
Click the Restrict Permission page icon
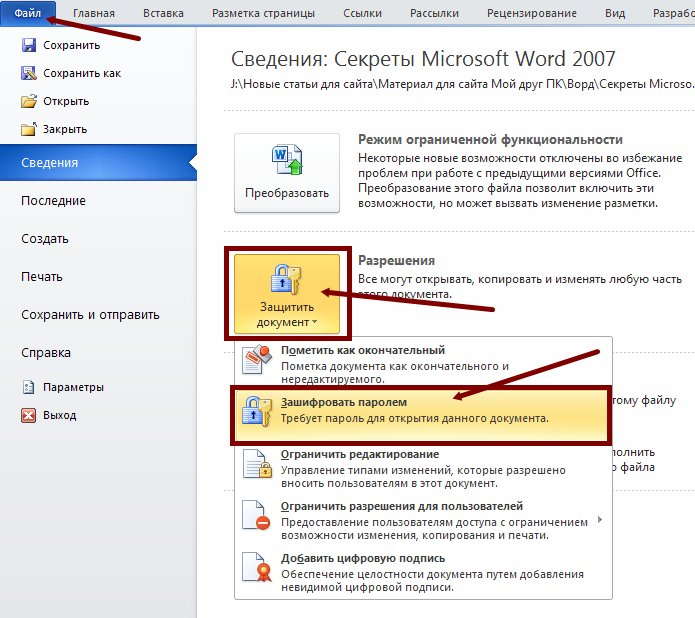point(257,515)
